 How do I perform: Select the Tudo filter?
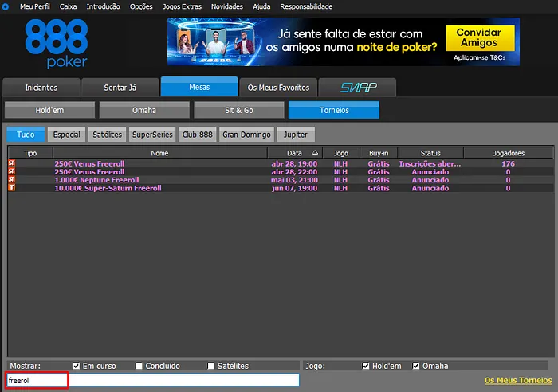[26, 135]
